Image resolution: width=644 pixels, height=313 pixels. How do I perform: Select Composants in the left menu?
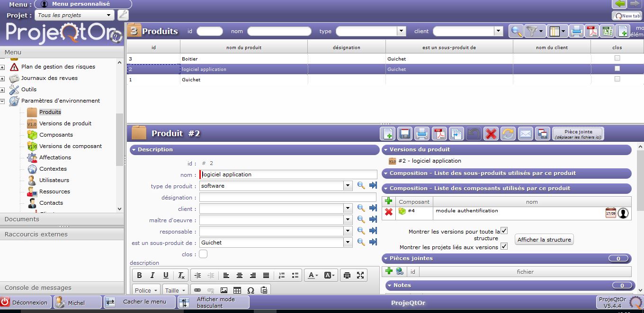(56, 135)
